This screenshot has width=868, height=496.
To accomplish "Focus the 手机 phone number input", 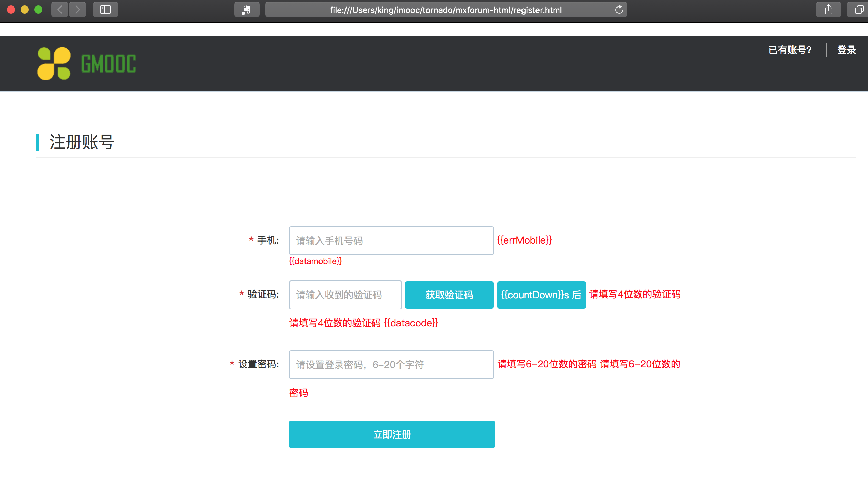I will click(x=391, y=241).
